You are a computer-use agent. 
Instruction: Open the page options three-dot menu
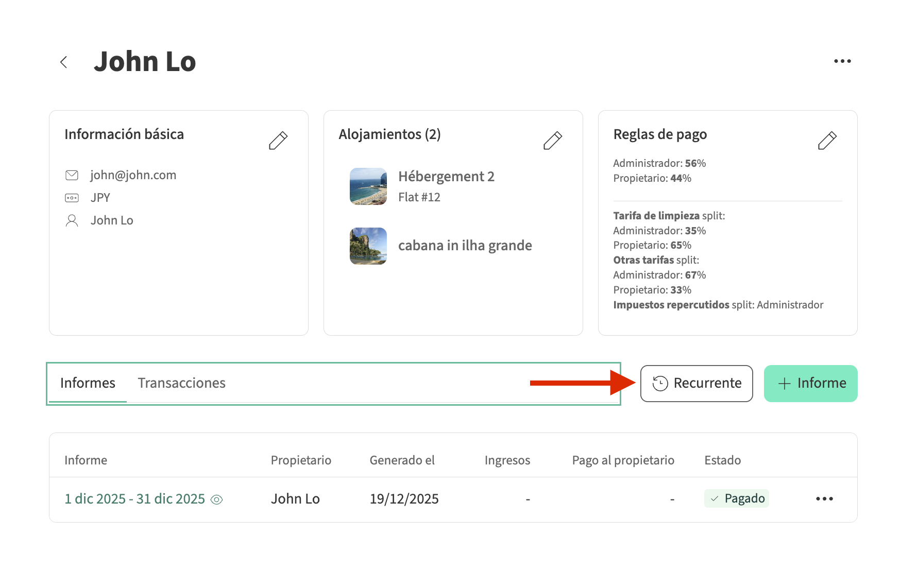[x=842, y=61]
